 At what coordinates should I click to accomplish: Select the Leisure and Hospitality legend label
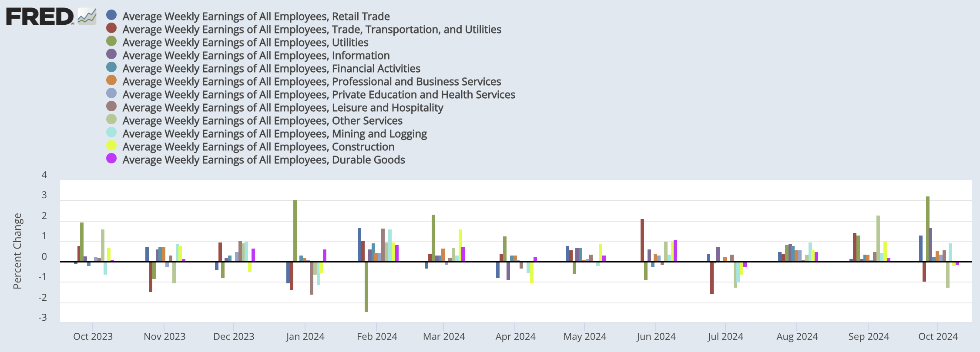(282, 108)
